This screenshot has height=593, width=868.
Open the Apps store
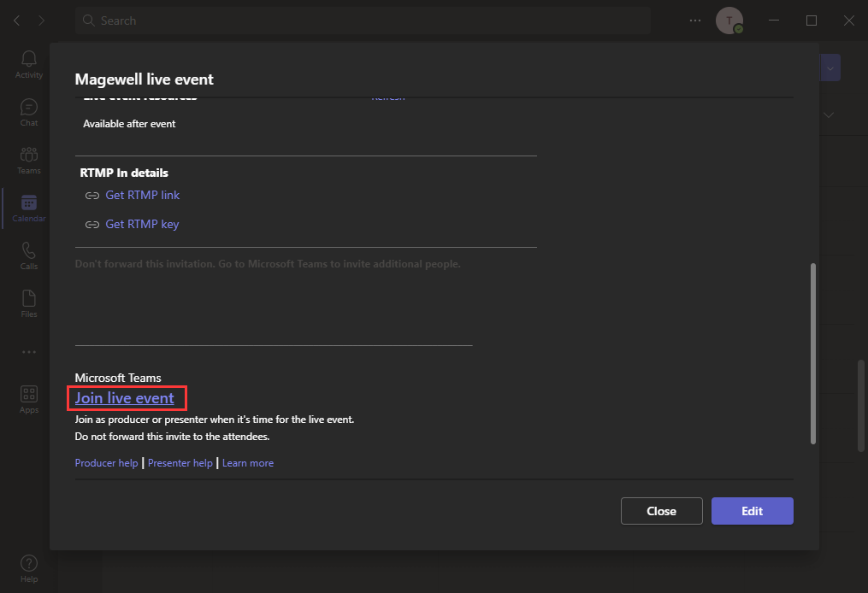pos(29,400)
